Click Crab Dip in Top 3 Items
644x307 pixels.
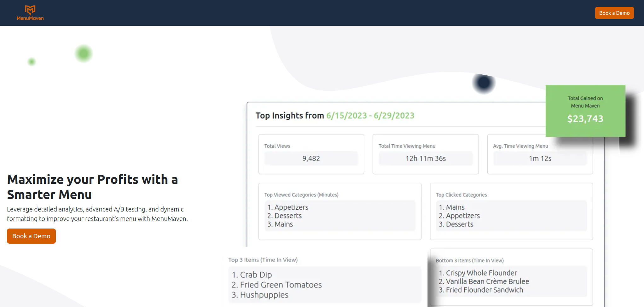[x=256, y=275]
